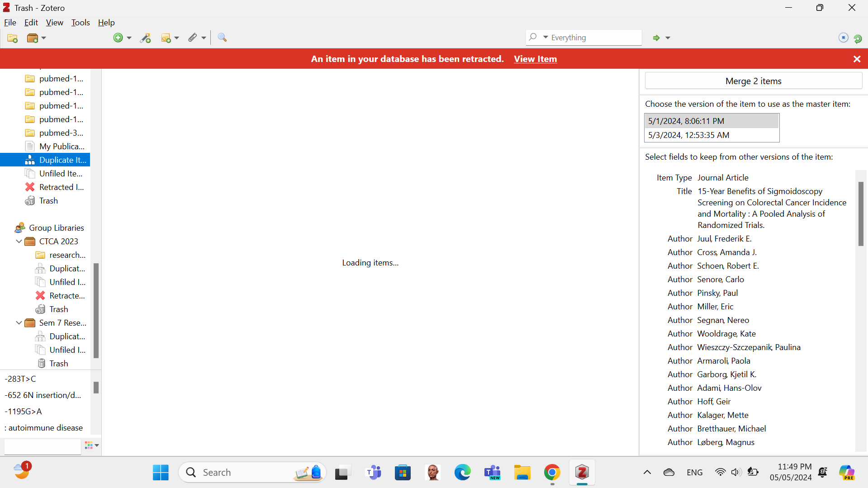The height and width of the screenshot is (488, 868).
Task: Click into the Everything search field
Action: coord(595,38)
